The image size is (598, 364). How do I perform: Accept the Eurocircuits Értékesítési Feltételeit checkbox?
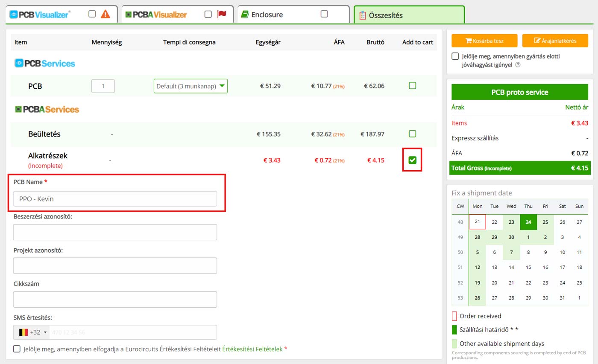coord(17,349)
